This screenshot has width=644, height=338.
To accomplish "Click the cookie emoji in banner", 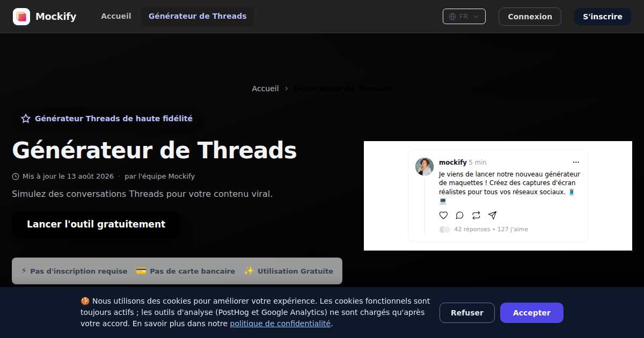I will pos(85,301).
